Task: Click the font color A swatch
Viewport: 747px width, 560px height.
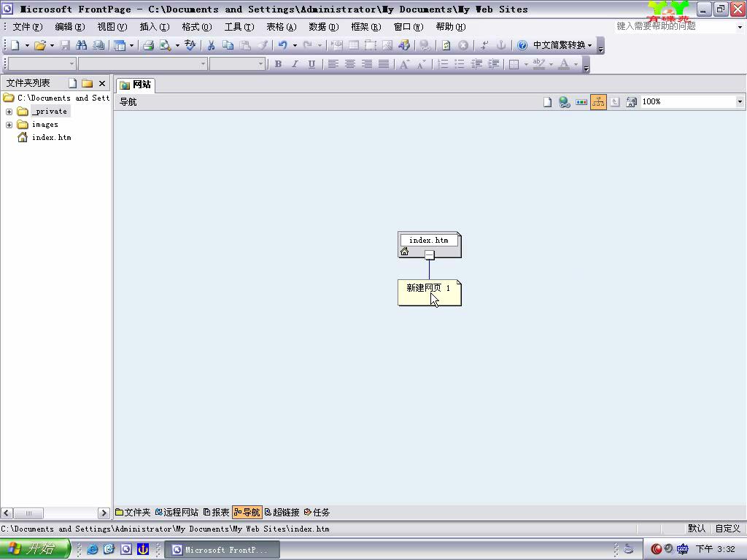Action: (564, 64)
